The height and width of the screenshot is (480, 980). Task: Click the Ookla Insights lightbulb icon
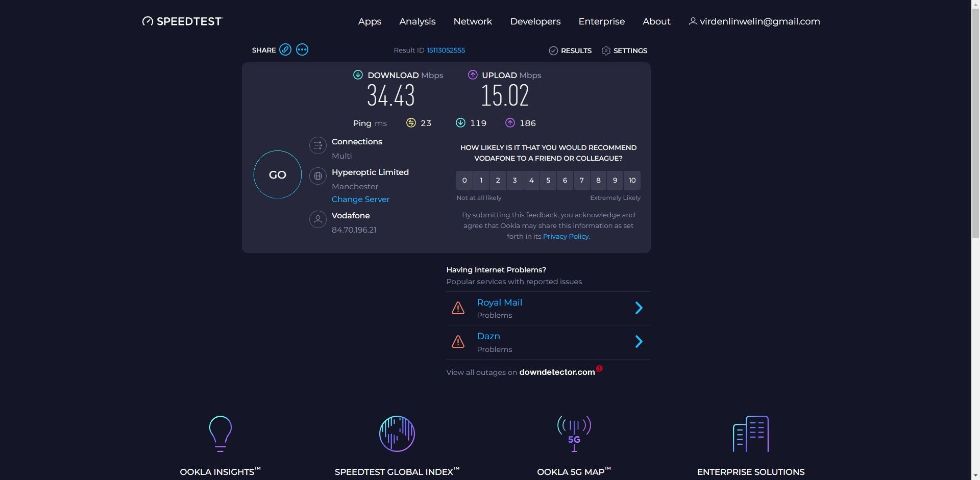click(x=220, y=433)
